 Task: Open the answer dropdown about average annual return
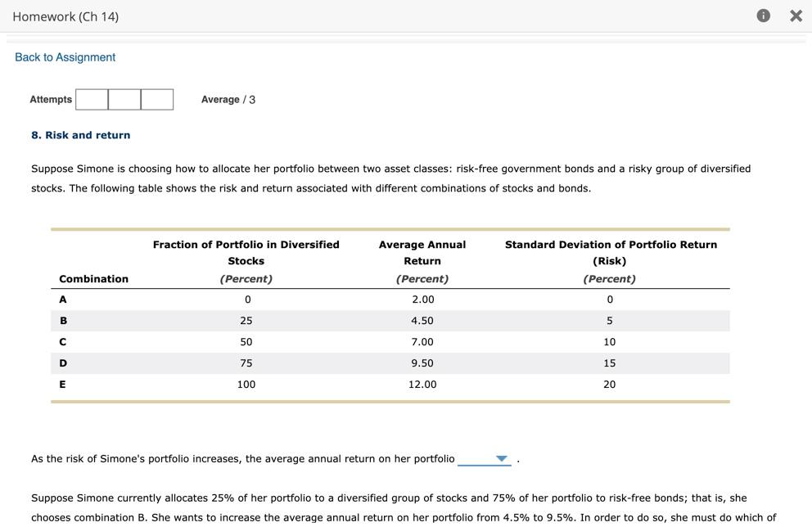click(485, 459)
